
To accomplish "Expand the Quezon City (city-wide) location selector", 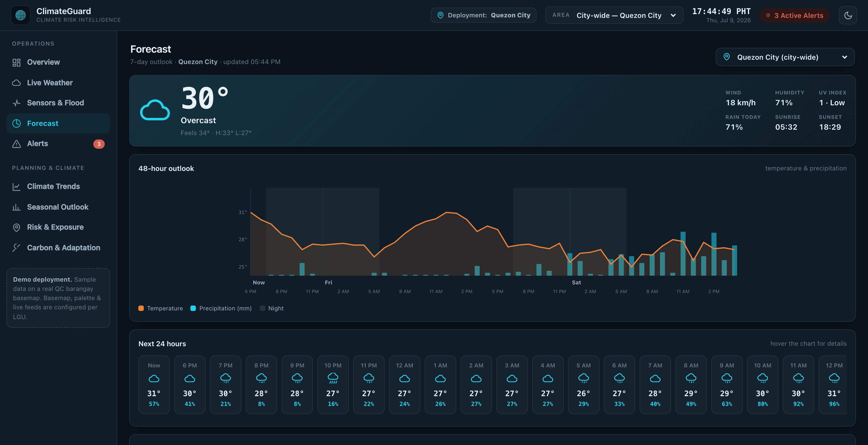I will pyautogui.click(x=785, y=57).
